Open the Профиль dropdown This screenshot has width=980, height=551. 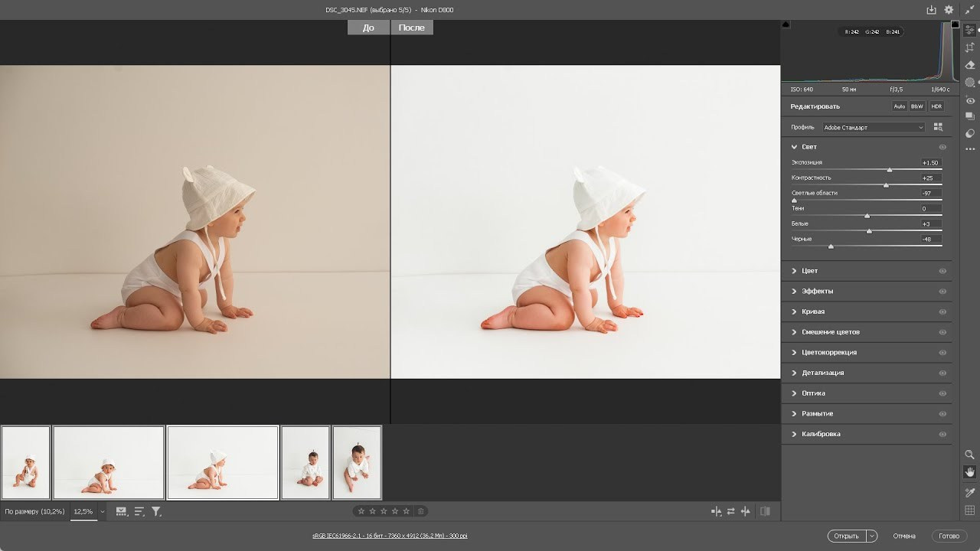[873, 127]
